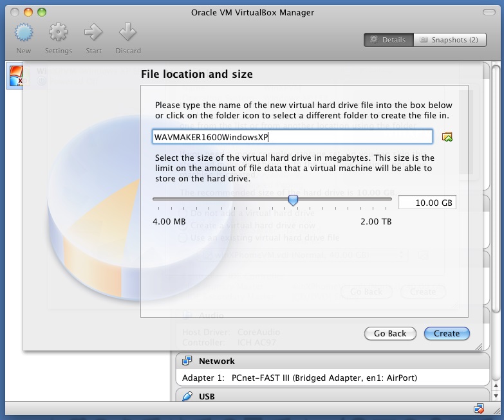The image size is (504, 420).
Task: Click the New virtual machine icon
Action: 23,32
